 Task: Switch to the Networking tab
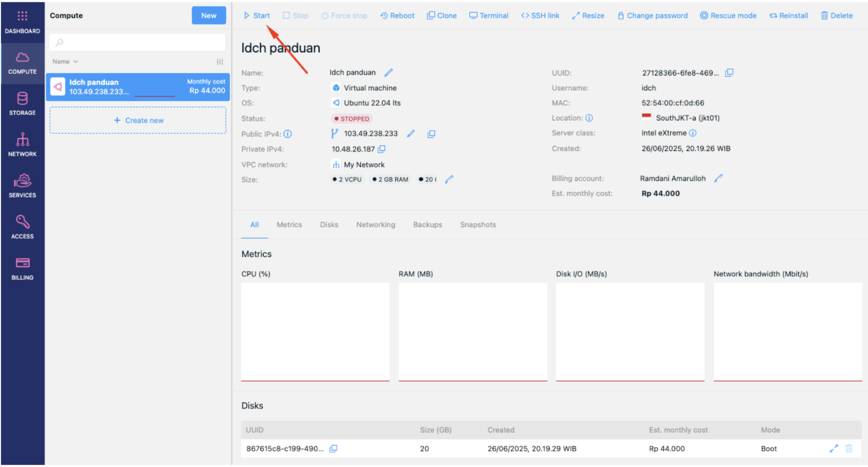coord(376,225)
